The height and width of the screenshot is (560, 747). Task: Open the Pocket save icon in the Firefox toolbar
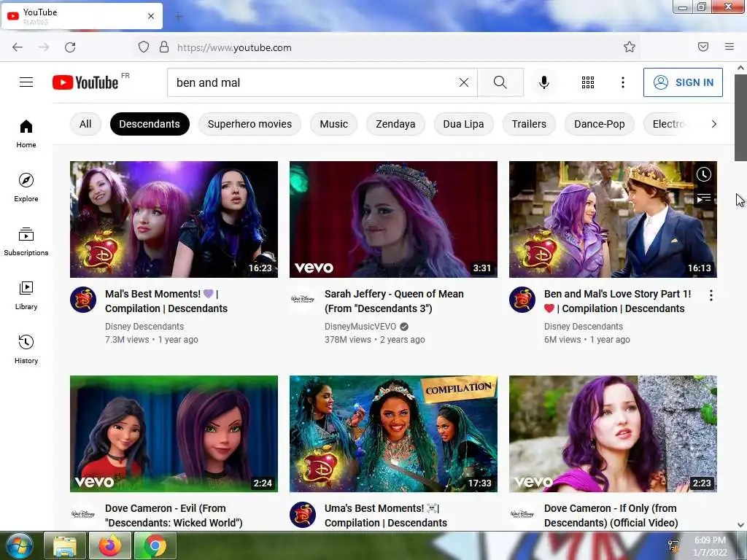703,47
